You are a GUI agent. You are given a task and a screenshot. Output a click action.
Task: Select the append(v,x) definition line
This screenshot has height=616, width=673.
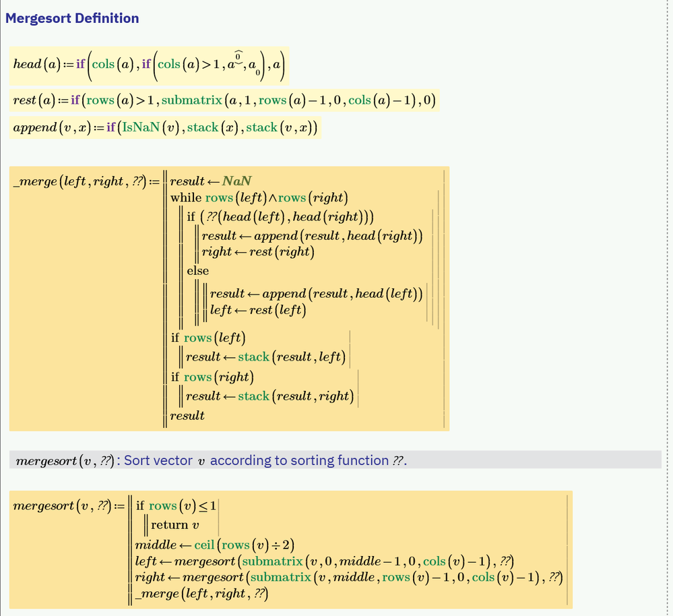pos(165,127)
